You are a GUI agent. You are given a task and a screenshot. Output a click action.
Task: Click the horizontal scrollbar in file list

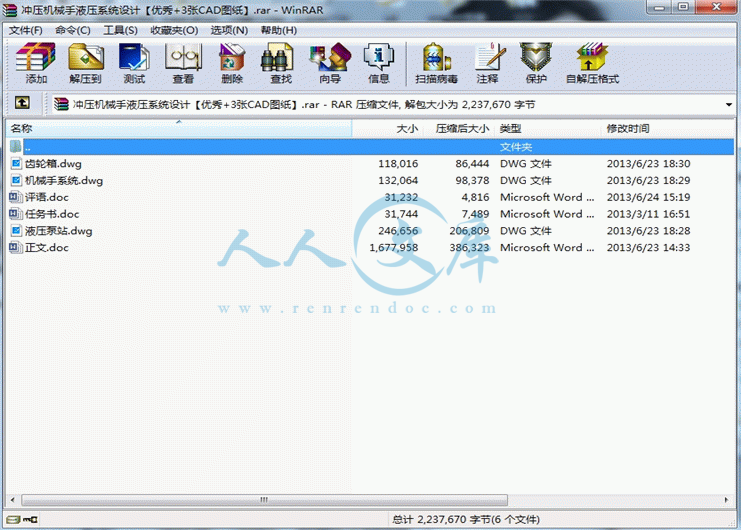(265, 499)
